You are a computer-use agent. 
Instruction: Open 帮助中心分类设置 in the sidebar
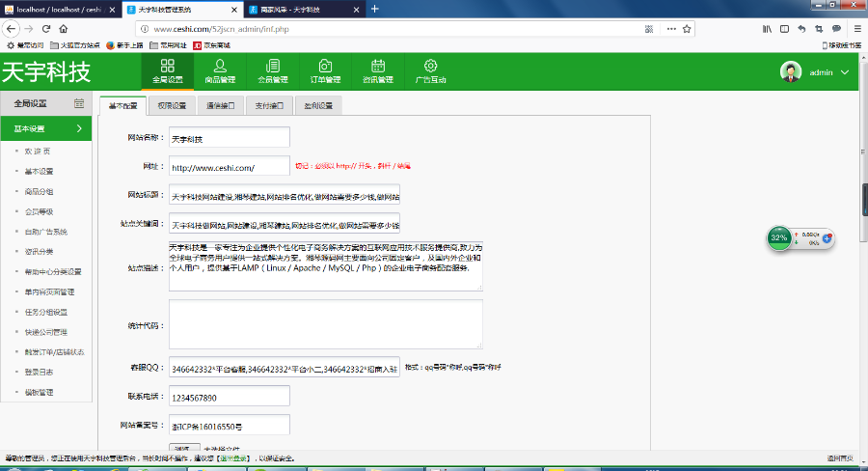[53, 271]
